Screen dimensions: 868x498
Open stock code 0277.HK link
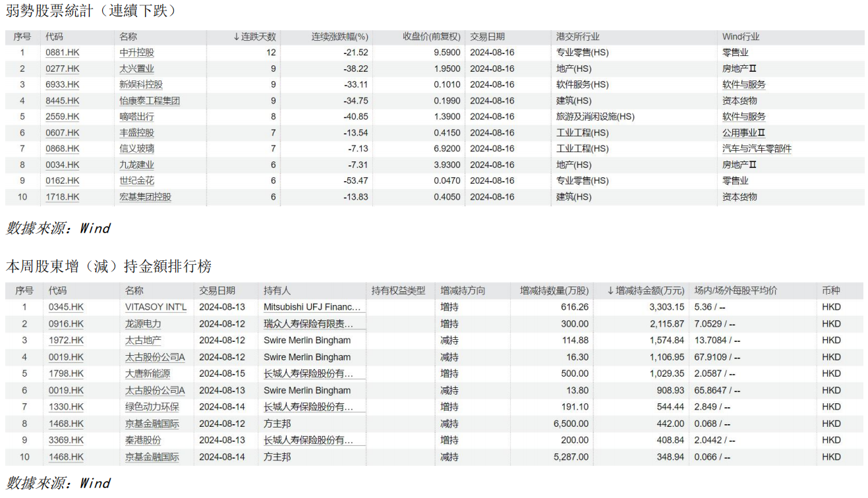[63, 69]
